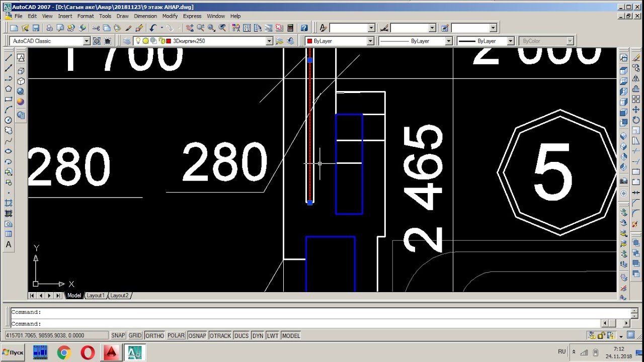Activate the Pan Realtime hand tool
The image size is (644, 362).
(190, 28)
